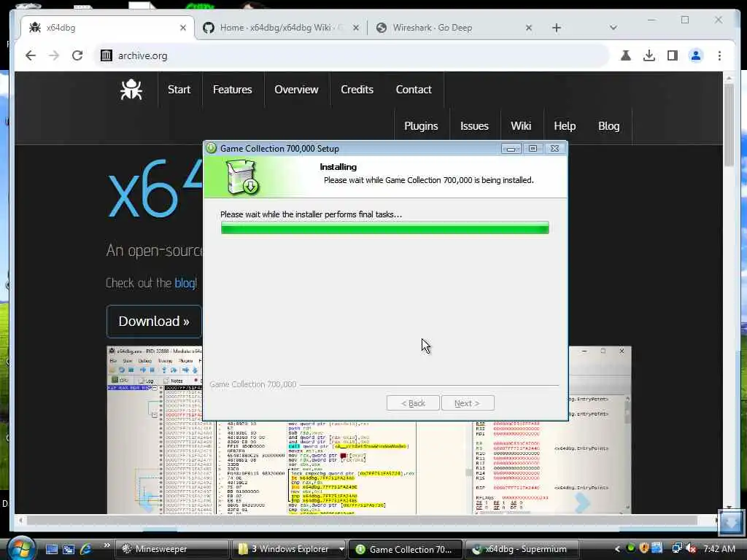The height and width of the screenshot is (560, 747).
Task: Go back in the browser
Action: (31, 55)
